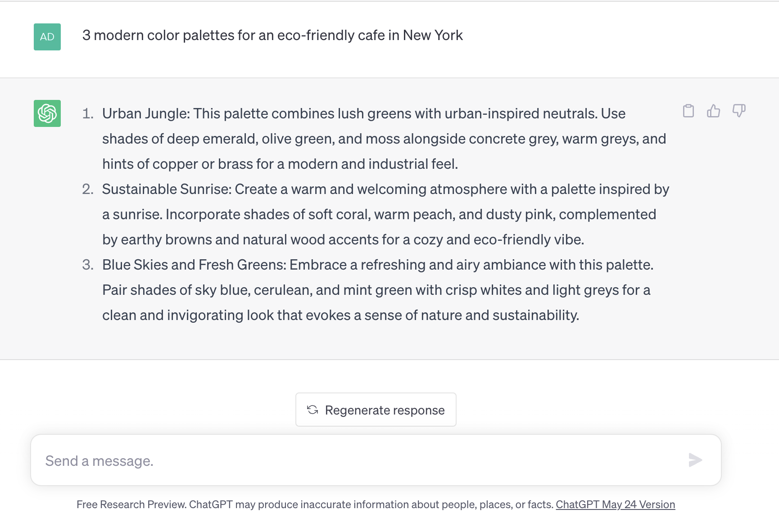Image resolution: width=779 pixels, height=532 pixels.
Task: Open the ChatGPT May 24 Version link
Action: tap(615, 505)
